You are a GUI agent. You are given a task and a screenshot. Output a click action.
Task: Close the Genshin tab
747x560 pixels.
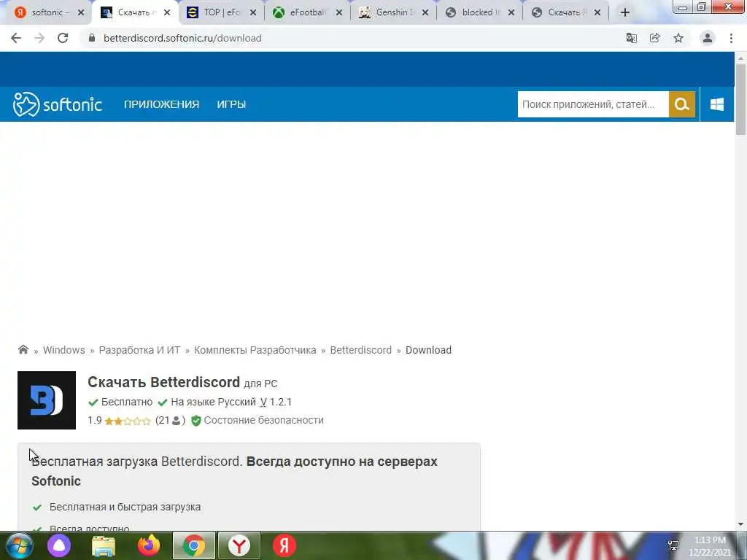click(x=425, y=12)
